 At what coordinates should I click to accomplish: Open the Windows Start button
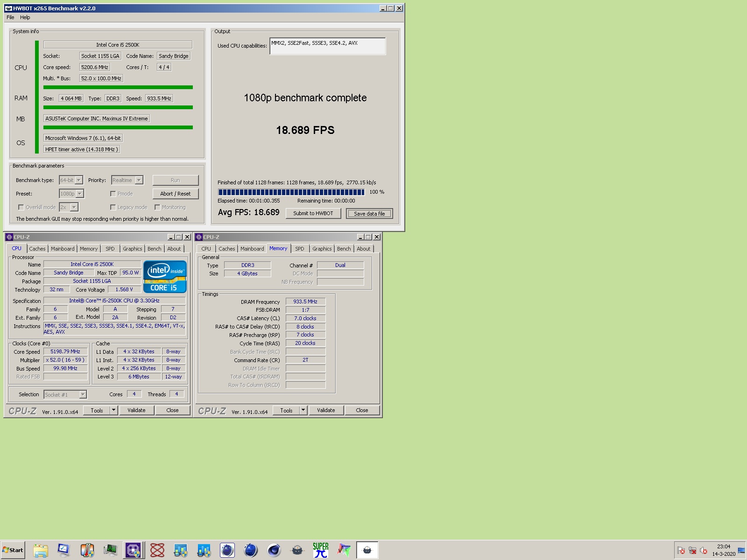click(13, 550)
